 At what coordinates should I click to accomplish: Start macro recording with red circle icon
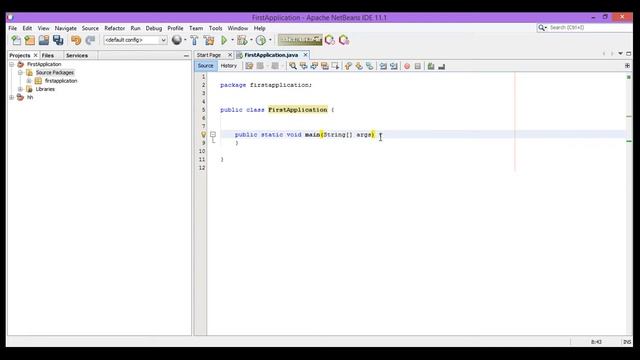tap(407, 66)
